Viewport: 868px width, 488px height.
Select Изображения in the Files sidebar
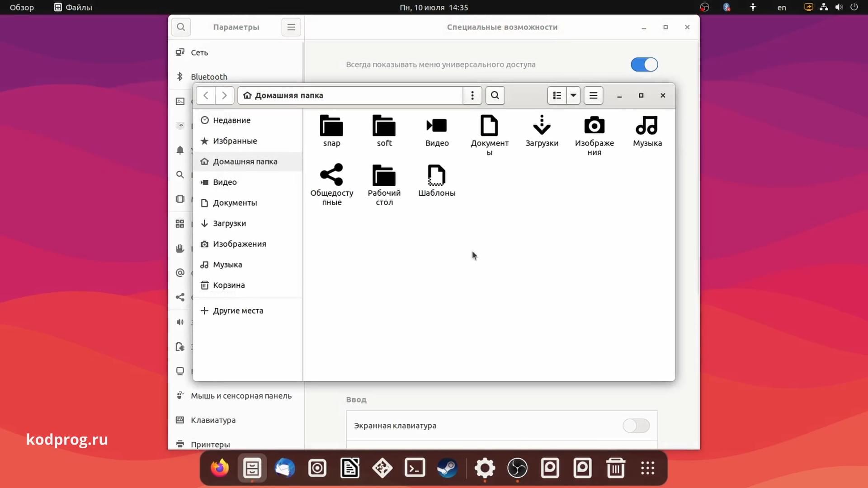tap(248, 244)
